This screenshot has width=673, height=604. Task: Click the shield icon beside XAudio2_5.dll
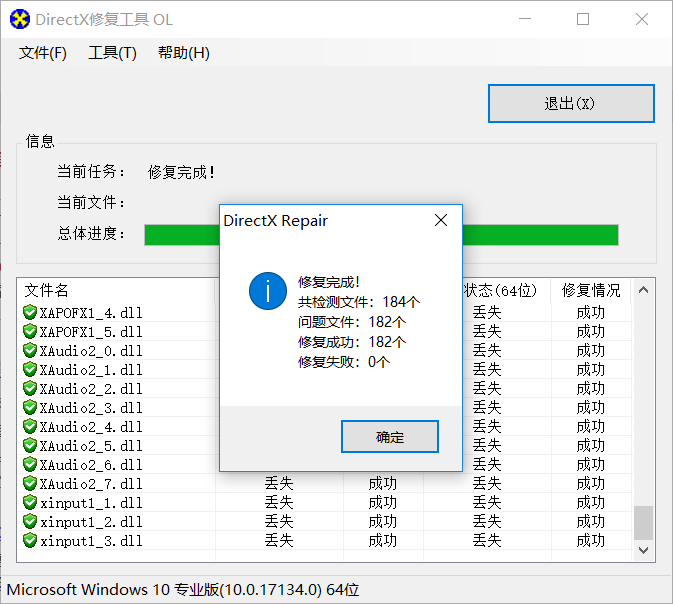click(x=30, y=445)
